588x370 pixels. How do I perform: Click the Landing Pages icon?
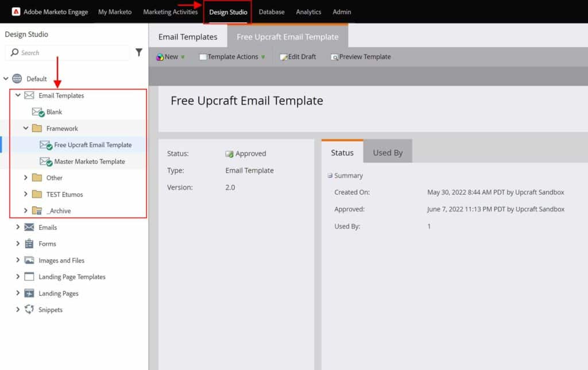(29, 293)
